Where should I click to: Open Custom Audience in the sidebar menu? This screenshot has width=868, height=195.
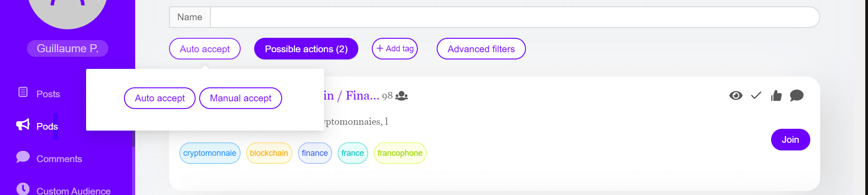[x=73, y=191]
